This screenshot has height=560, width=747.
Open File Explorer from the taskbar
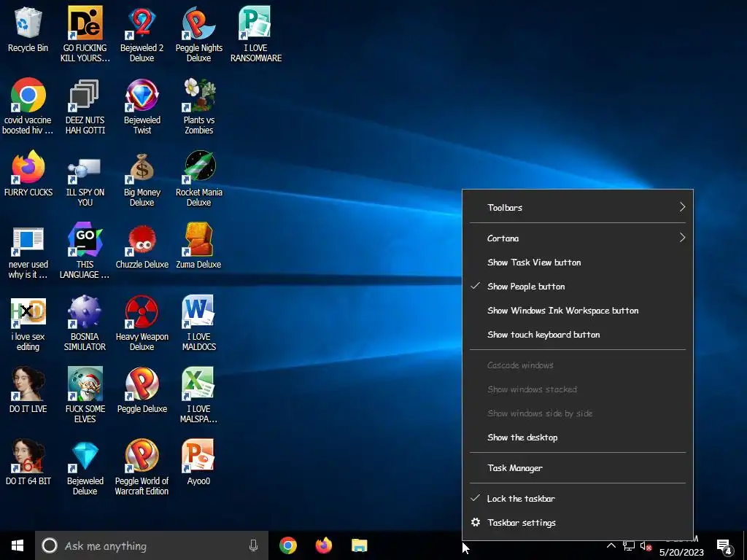coord(359,545)
